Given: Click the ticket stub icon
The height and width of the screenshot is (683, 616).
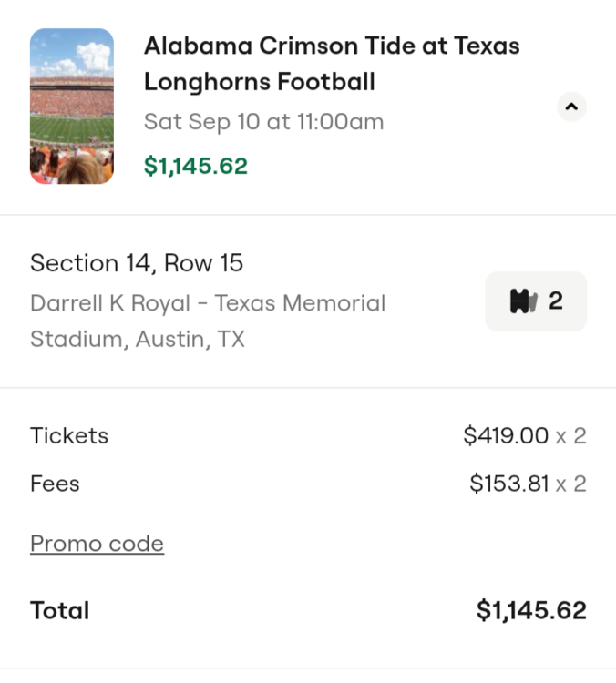Looking at the screenshot, I should 523,301.
